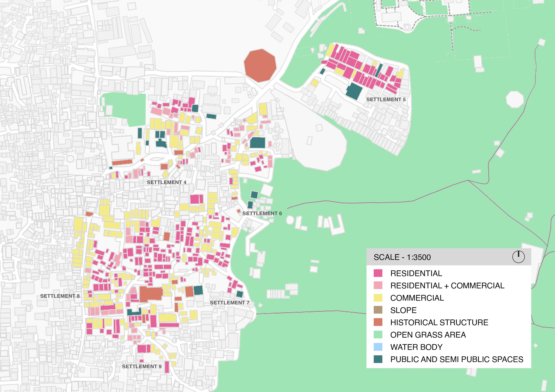The image size is (555, 392).
Task: Click the SETTLEMENT 9 label
Action: [x=142, y=366]
